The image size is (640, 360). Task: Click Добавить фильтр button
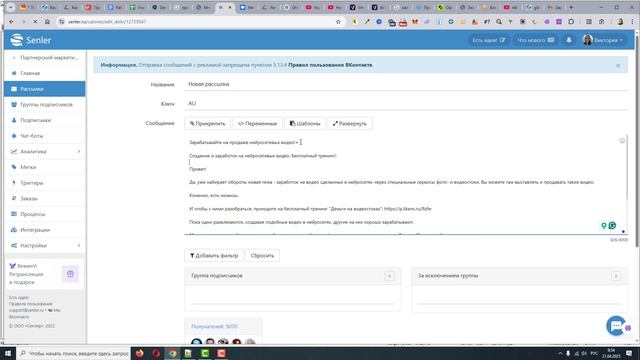214,256
